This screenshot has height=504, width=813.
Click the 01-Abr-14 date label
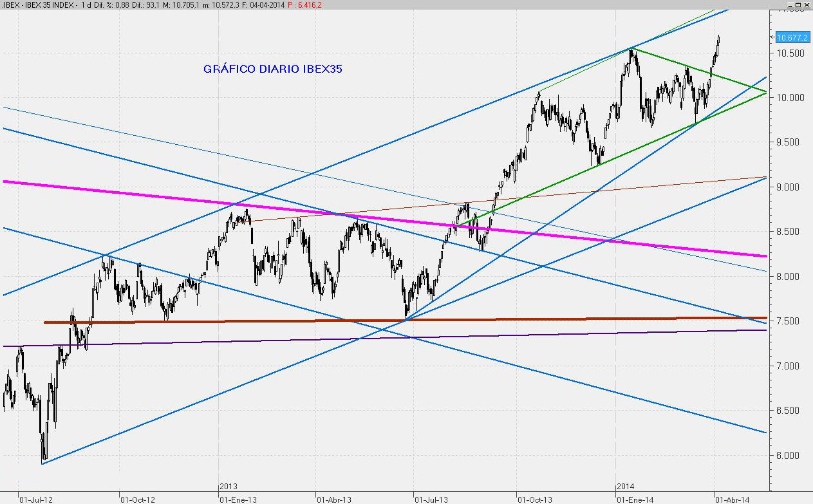point(732,499)
